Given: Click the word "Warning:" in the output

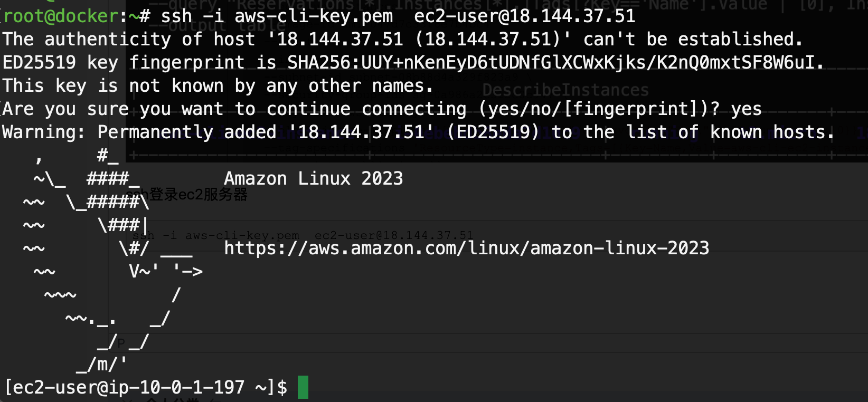Looking at the screenshot, I should click(x=44, y=132).
